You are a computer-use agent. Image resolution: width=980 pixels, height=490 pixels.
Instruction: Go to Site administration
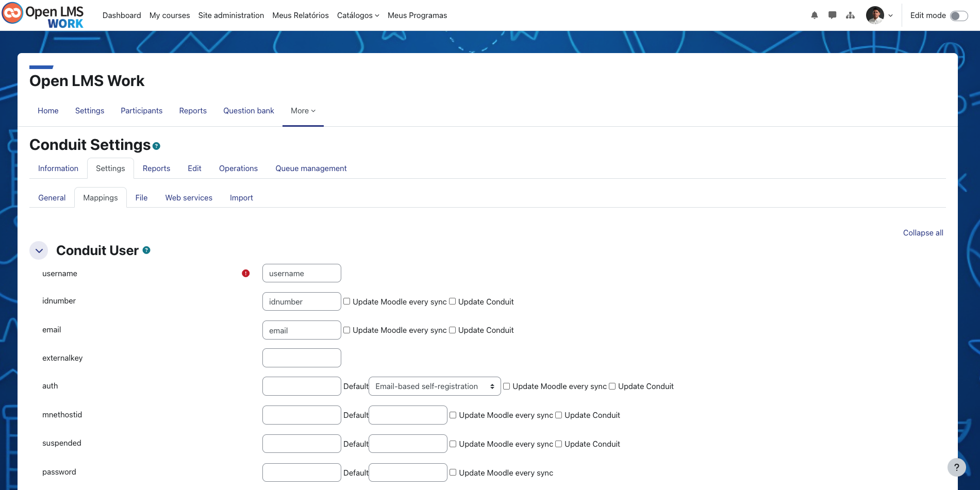pos(231,15)
